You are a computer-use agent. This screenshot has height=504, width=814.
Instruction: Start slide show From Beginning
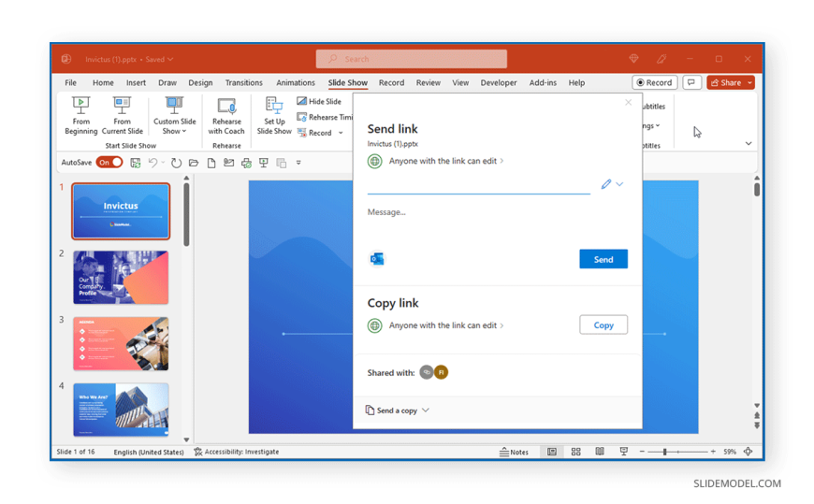click(x=81, y=116)
